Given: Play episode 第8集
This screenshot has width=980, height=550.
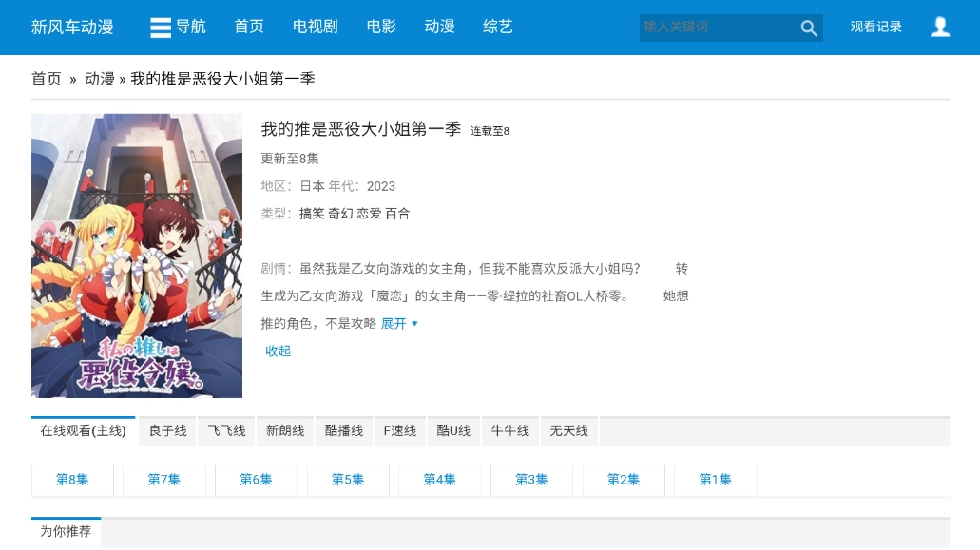Looking at the screenshot, I should point(71,480).
